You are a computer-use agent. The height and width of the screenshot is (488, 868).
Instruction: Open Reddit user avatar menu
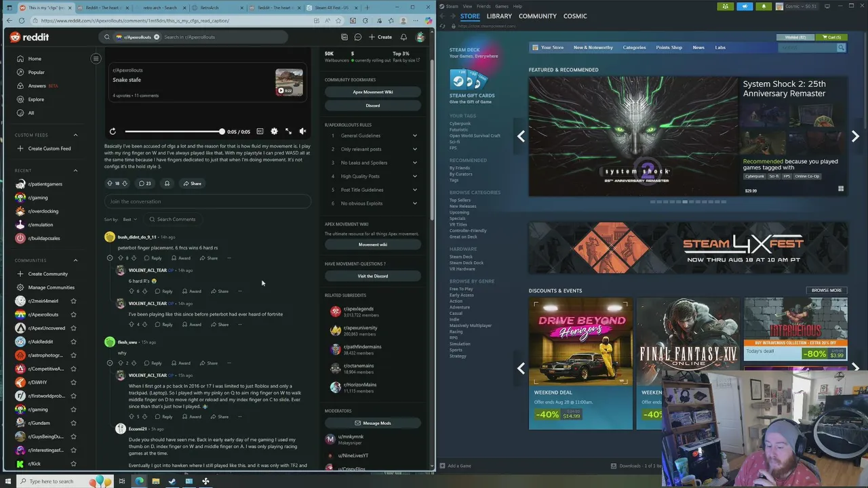point(420,37)
